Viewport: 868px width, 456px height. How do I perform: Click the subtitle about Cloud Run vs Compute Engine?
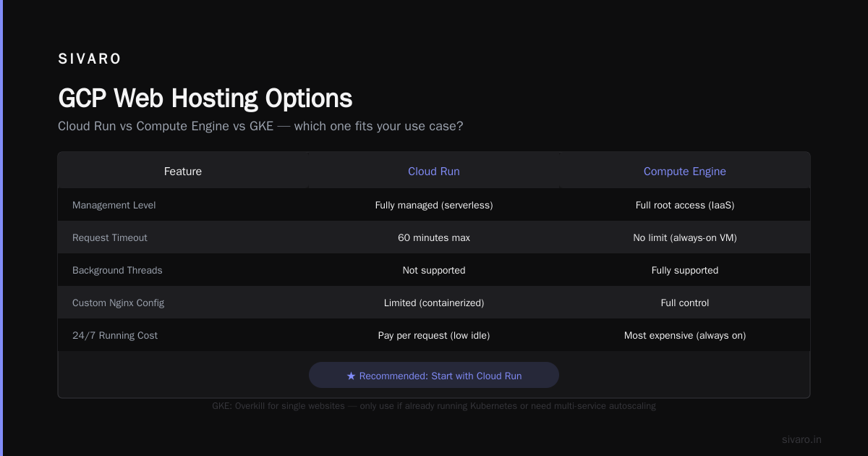[x=260, y=126]
